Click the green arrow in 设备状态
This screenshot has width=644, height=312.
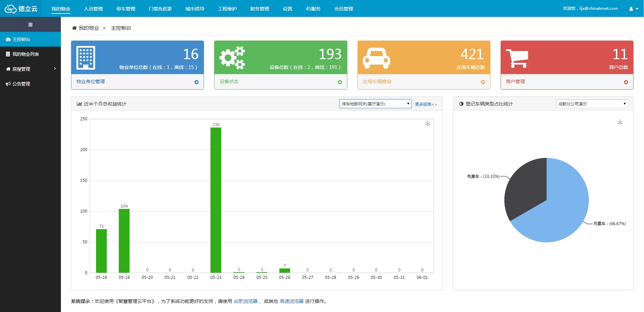(x=340, y=82)
